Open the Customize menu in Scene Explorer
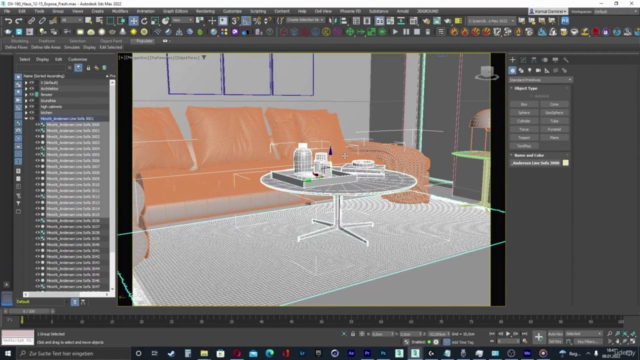640x360 pixels. click(78, 59)
